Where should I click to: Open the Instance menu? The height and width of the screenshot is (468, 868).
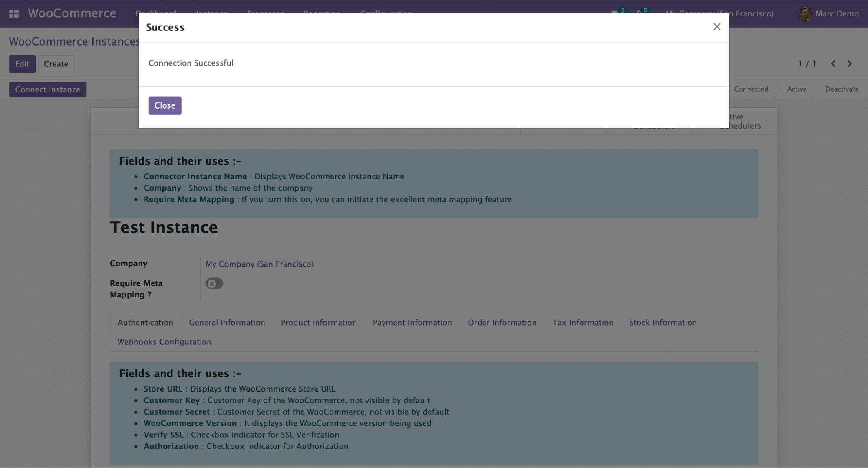click(x=211, y=13)
